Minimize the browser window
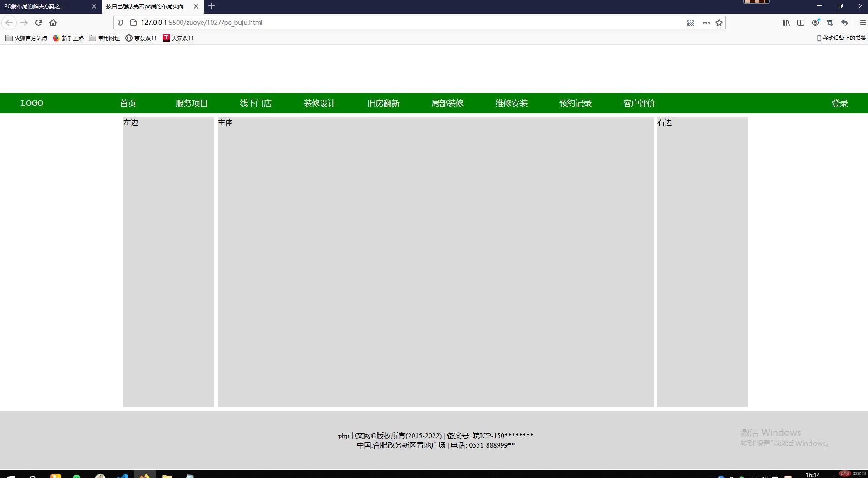Viewport: 868px width, 478px height. pos(819,6)
